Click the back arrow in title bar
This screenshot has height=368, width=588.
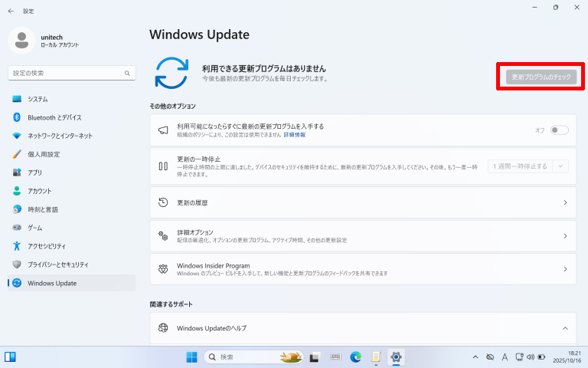point(11,11)
